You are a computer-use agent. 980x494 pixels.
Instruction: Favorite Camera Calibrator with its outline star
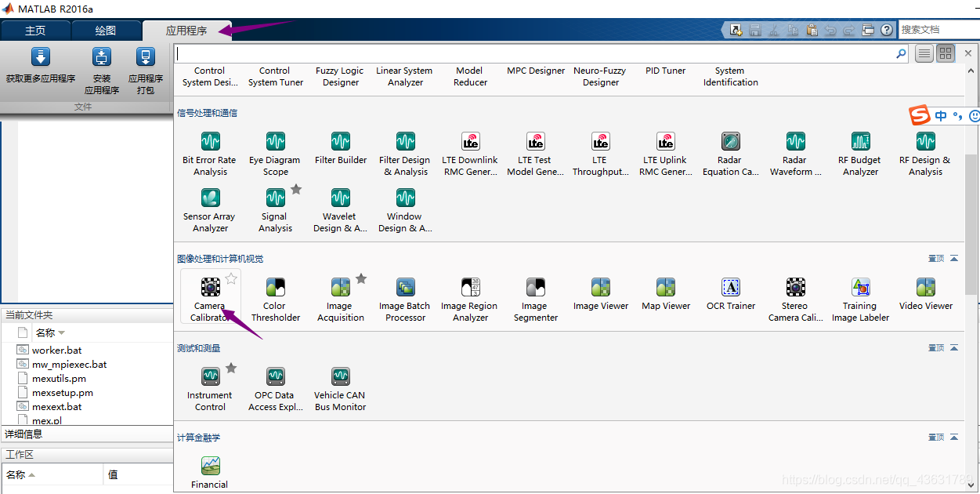coord(231,278)
